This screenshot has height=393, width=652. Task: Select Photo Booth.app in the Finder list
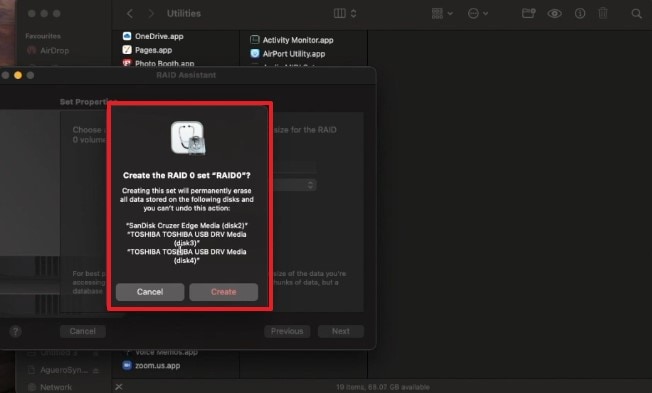pyautogui.click(x=158, y=63)
